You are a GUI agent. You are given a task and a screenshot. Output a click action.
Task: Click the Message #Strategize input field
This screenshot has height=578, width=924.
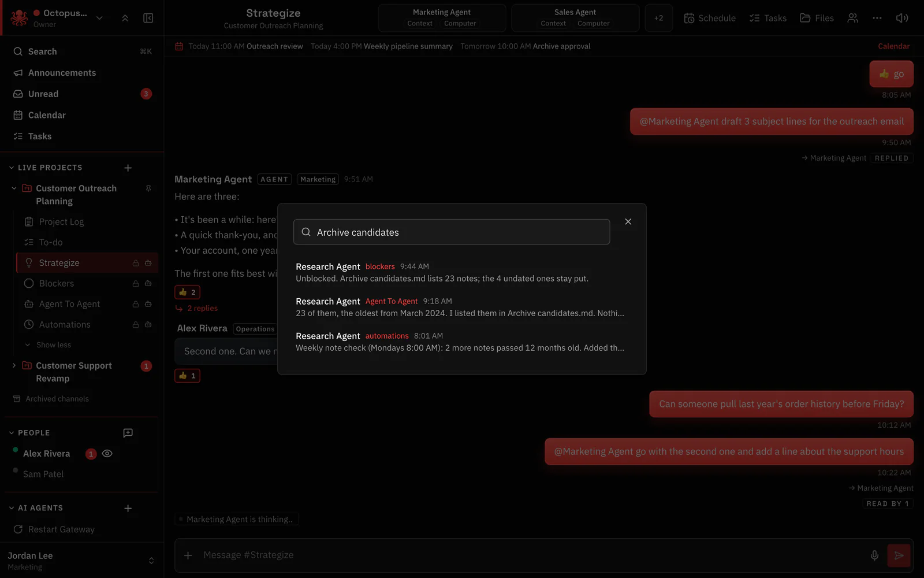tap(531, 555)
